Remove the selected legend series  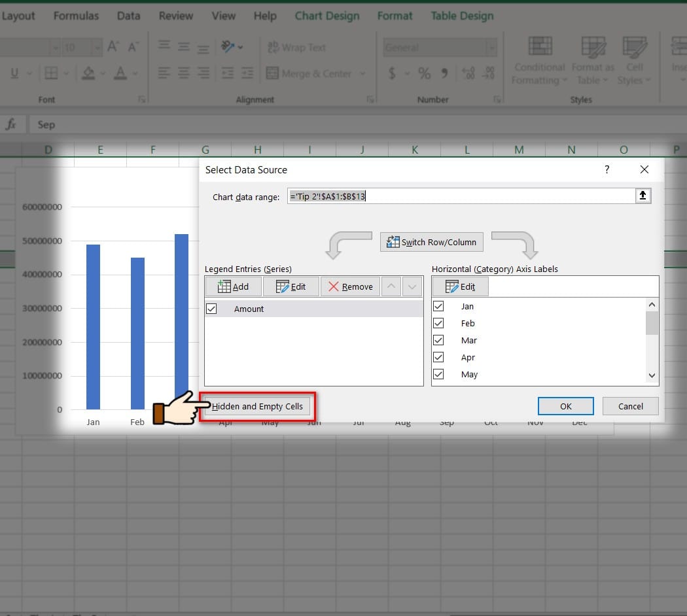350,286
